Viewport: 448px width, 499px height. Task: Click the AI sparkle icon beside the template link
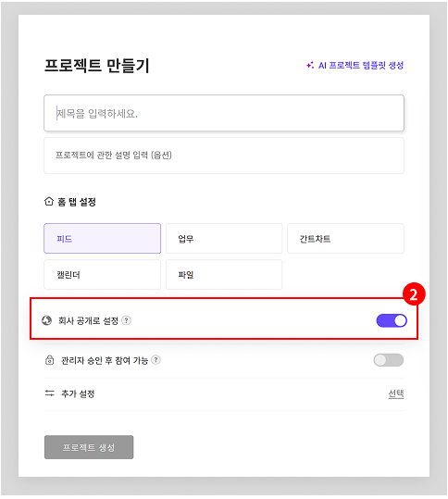(x=309, y=65)
